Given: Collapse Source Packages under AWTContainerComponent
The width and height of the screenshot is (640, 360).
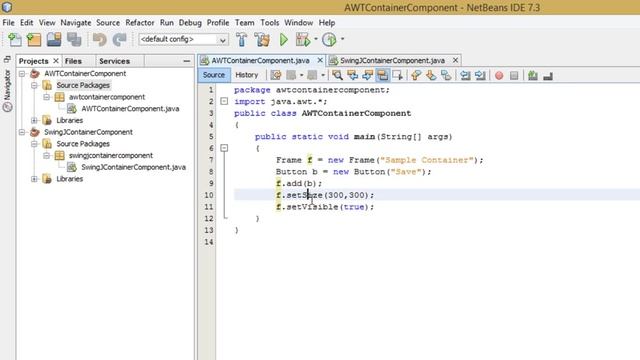Looking at the screenshot, I should (34, 85).
